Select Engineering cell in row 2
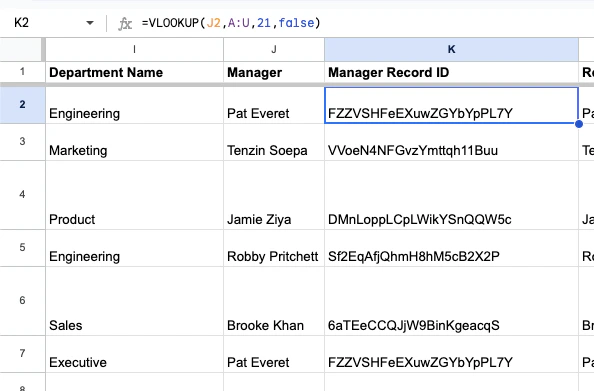Viewport: 594px width, 391px height. pos(134,105)
